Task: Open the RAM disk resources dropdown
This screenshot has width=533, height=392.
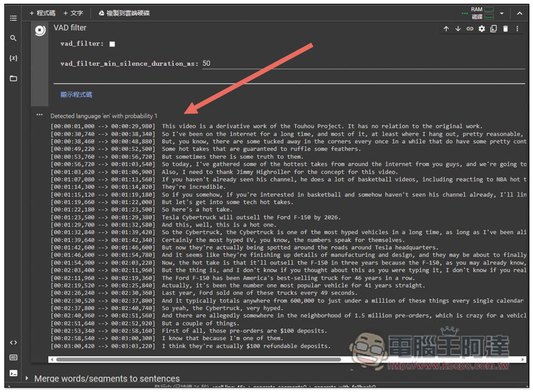Action: click(x=502, y=13)
